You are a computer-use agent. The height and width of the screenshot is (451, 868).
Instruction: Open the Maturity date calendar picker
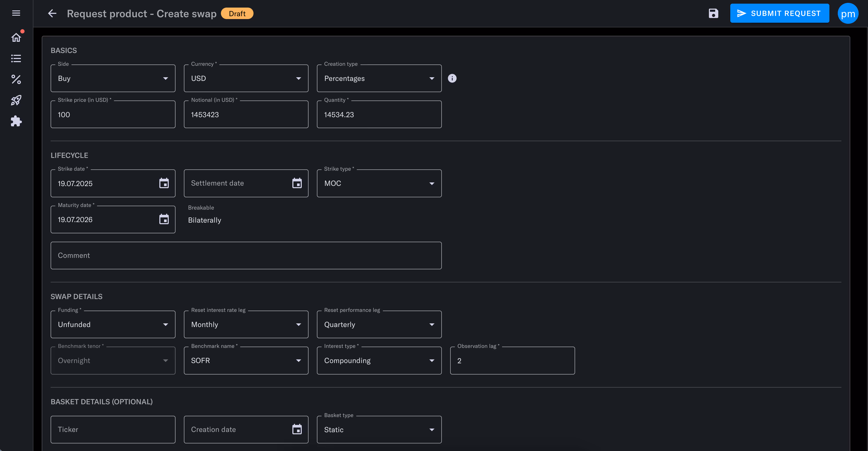164,219
